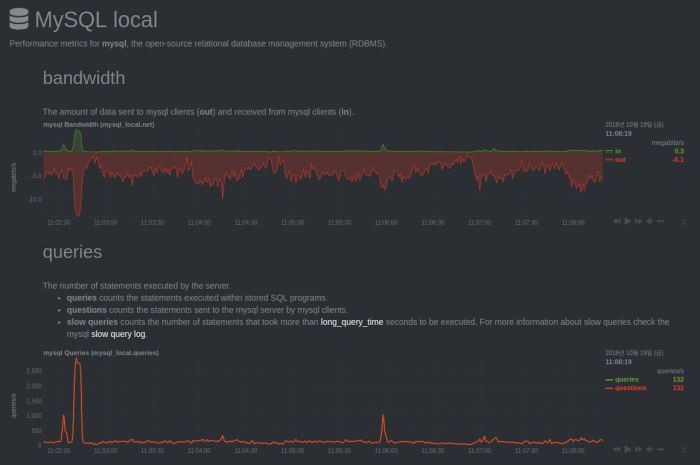This screenshot has width=700, height=465.
Task: Click queries chart 11:02:30 time label
Action: [59, 450]
